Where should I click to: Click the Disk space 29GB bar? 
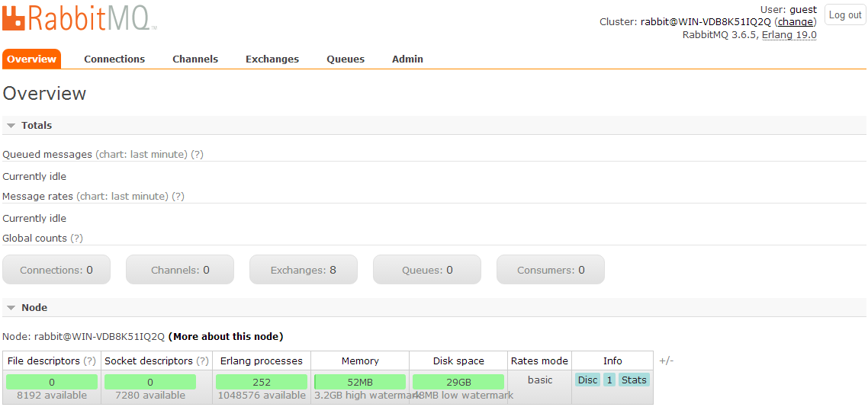click(x=458, y=382)
